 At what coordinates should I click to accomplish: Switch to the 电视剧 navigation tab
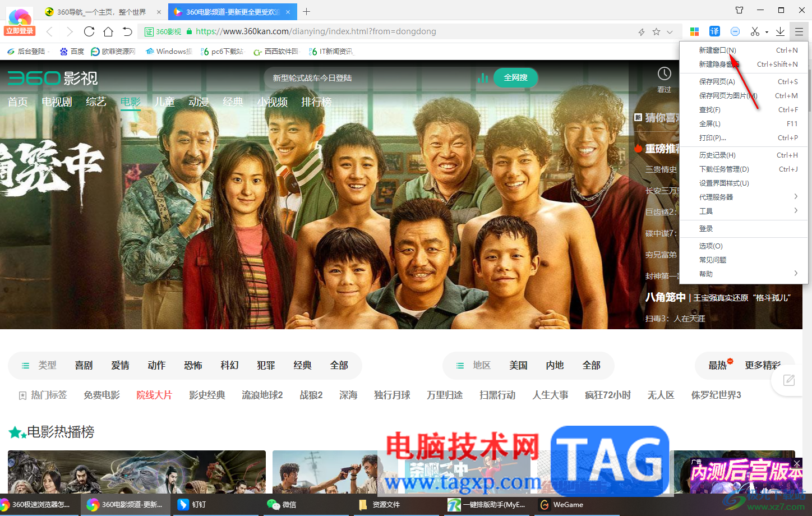pos(57,102)
